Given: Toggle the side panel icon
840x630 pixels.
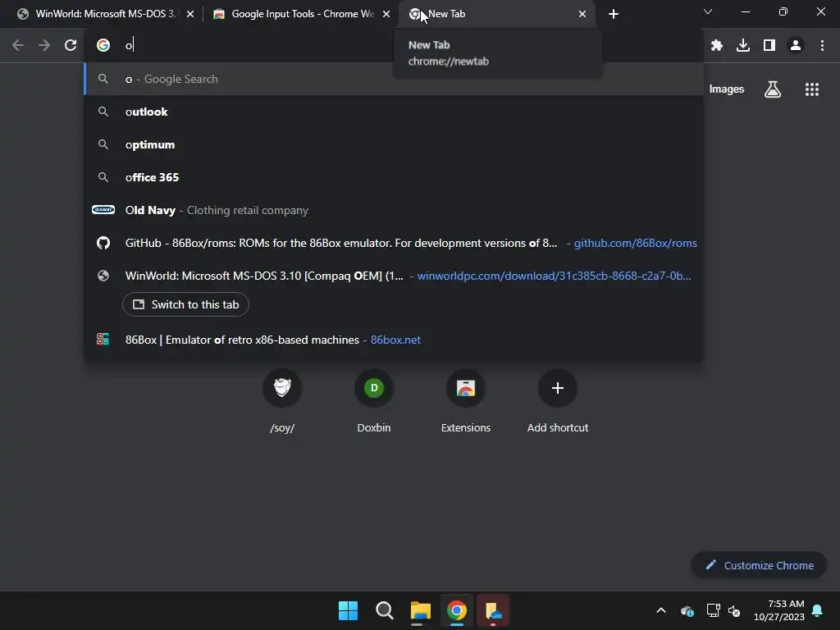Looking at the screenshot, I should [x=769, y=46].
